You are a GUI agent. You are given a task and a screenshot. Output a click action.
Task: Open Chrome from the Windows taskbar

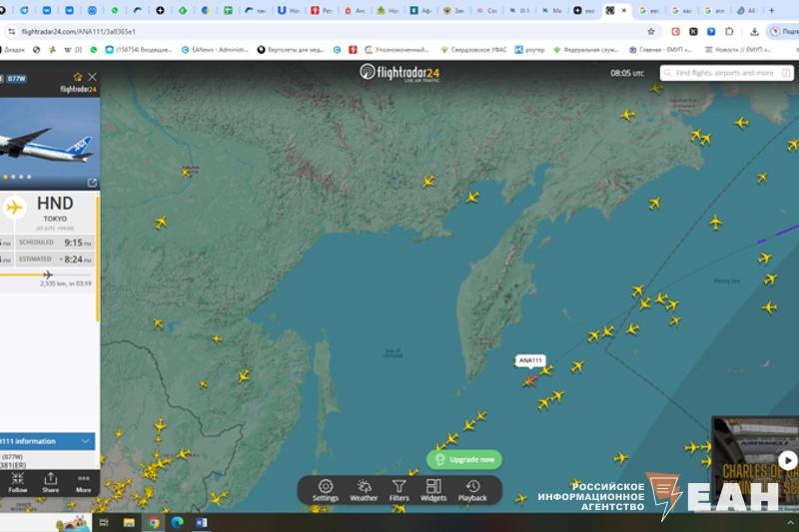point(153,522)
